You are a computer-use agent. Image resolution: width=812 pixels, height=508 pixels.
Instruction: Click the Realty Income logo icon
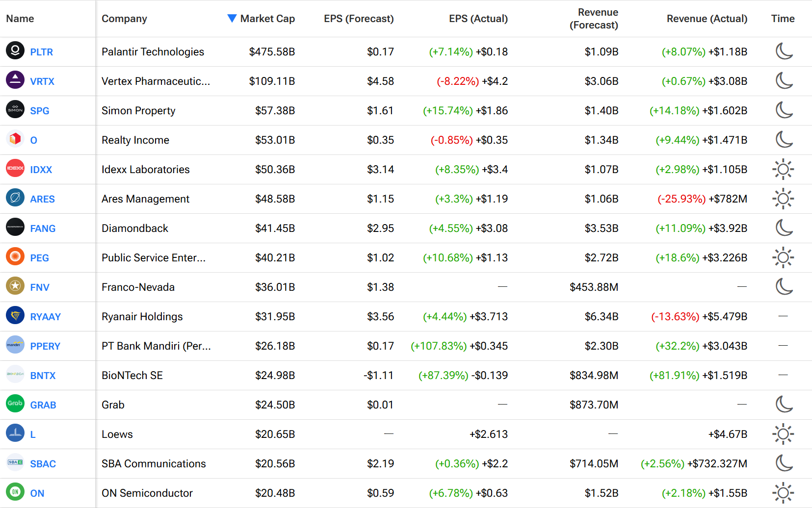[x=15, y=139]
